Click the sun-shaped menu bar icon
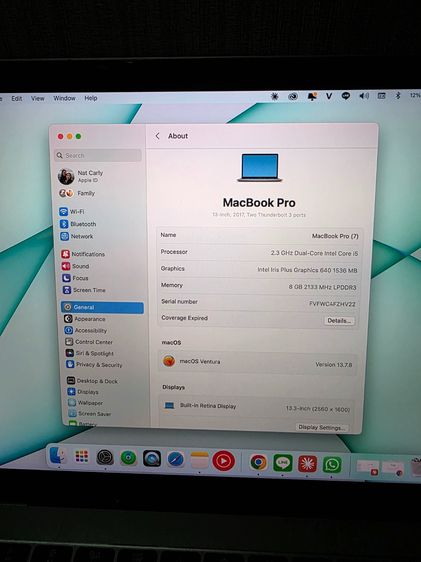This screenshot has width=421, height=562. point(274,96)
